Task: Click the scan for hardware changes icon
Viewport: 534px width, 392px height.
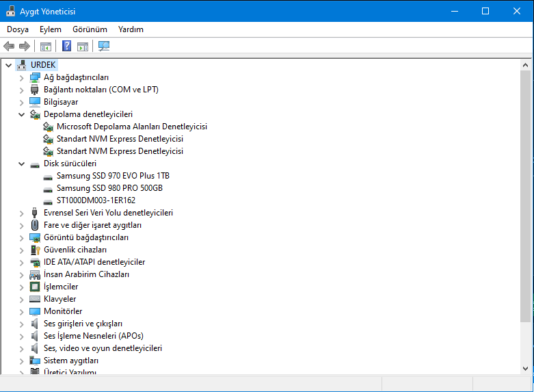Action: tap(104, 46)
